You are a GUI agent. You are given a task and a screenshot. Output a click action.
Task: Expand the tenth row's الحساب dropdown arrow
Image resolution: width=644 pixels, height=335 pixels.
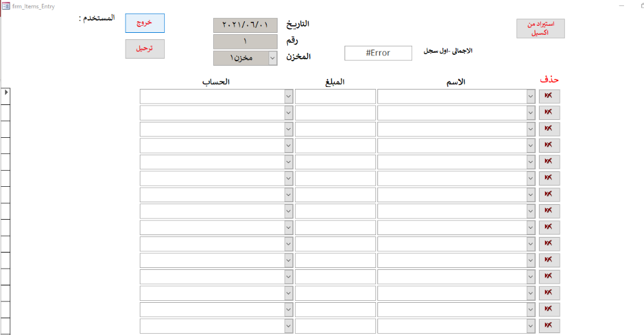pyautogui.click(x=289, y=245)
